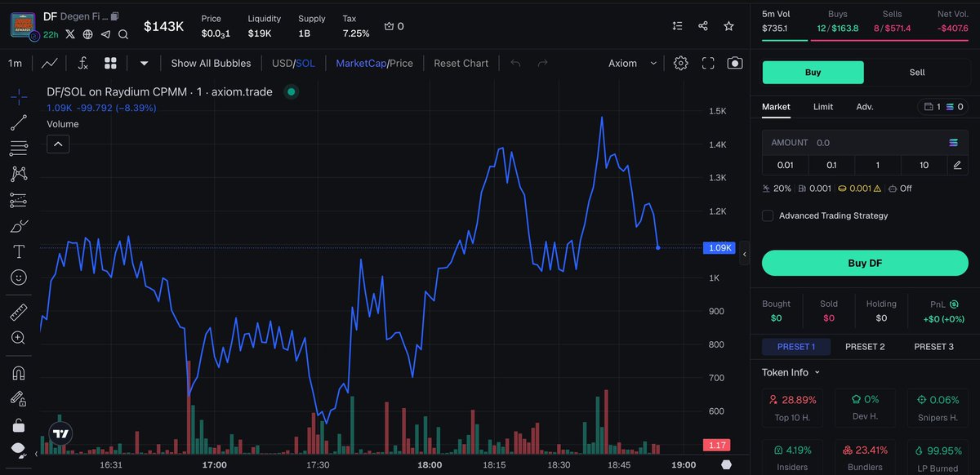Add DF to favorites with star

coord(728,26)
